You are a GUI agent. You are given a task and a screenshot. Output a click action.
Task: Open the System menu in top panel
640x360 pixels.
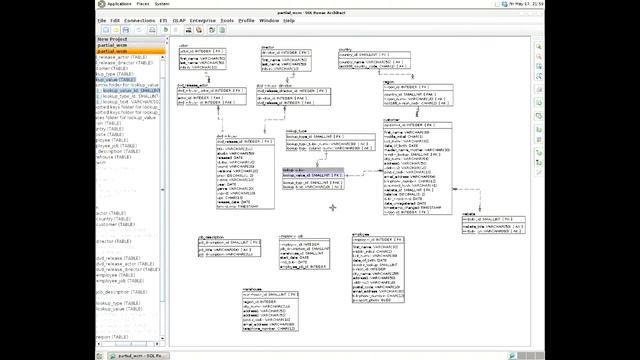coord(162,4)
